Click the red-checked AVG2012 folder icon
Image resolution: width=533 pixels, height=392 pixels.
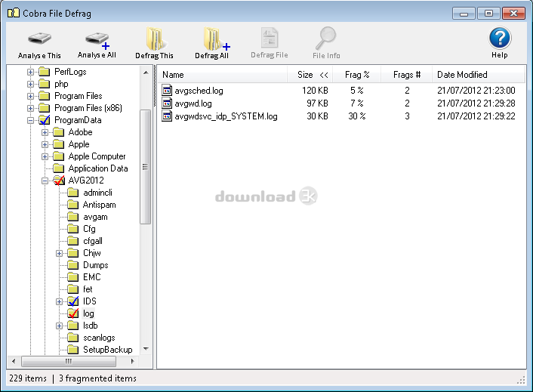click(59, 181)
